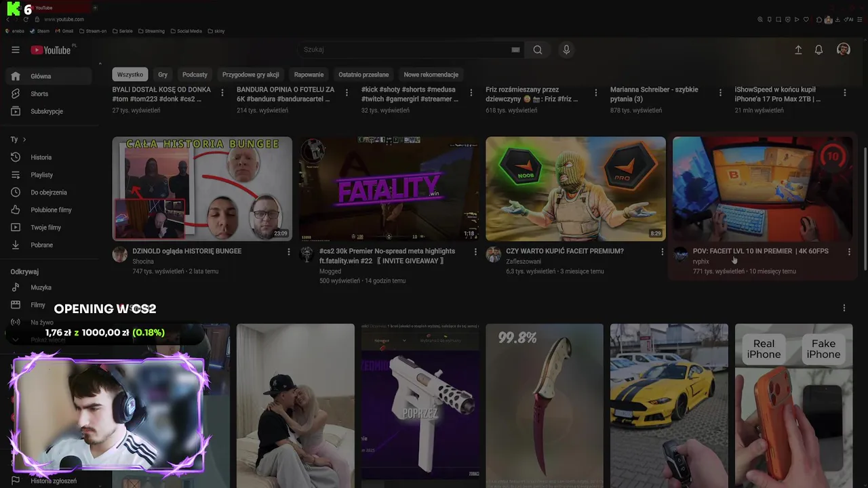Viewport: 868px width, 488px height.
Task: Click the upload/create video icon
Action: tap(798, 49)
